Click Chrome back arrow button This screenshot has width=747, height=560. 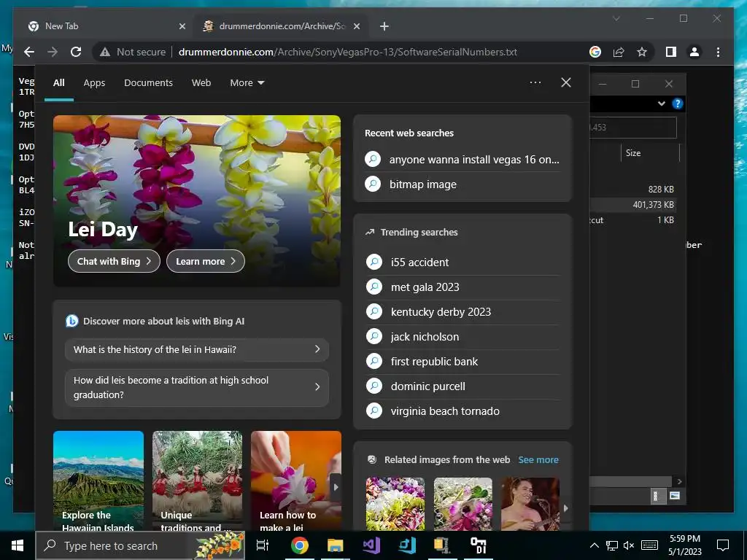click(29, 52)
